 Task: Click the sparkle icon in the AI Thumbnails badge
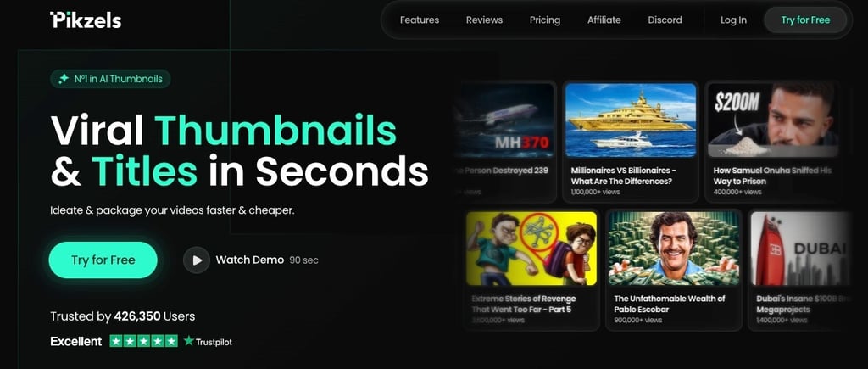pos(64,79)
